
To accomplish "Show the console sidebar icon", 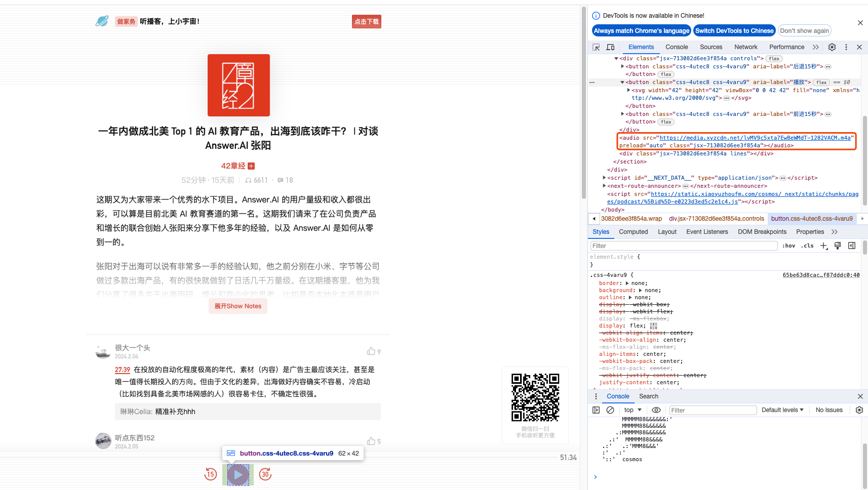I will (x=596, y=410).
